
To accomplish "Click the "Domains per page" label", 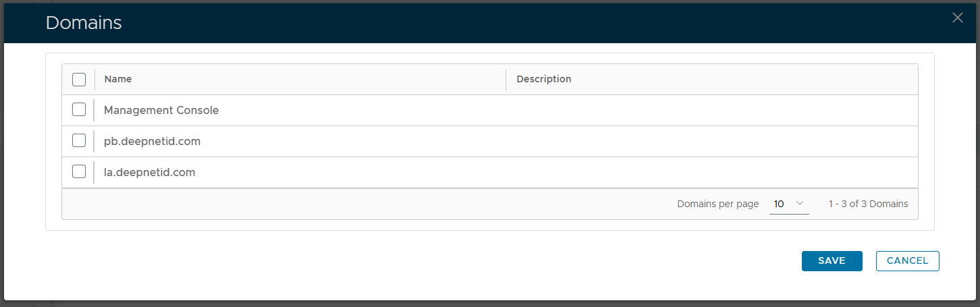I will (717, 204).
